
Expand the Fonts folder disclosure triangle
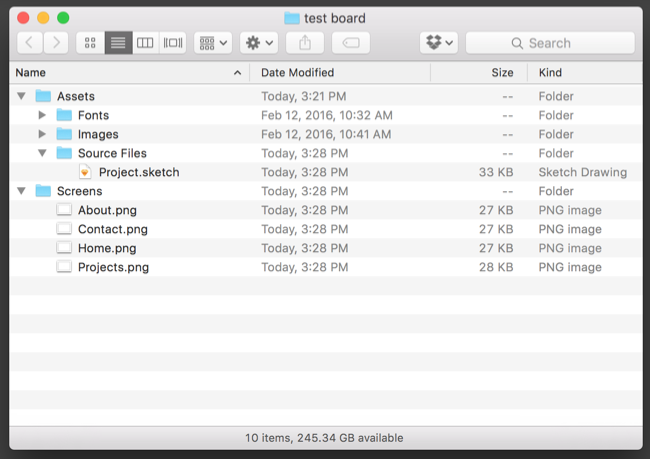pyautogui.click(x=42, y=115)
